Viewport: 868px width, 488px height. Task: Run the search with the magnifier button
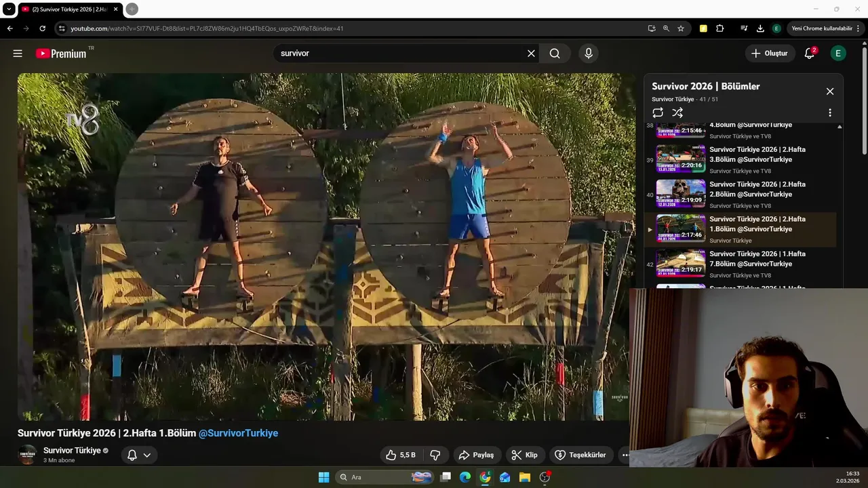click(555, 54)
